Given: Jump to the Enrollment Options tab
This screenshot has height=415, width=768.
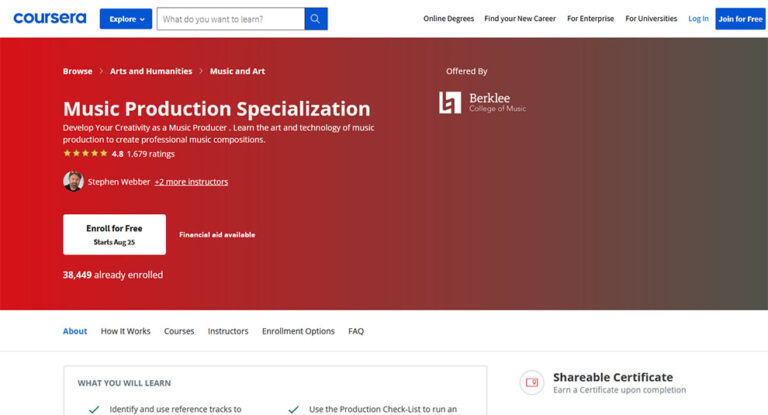Looking at the screenshot, I should (298, 331).
